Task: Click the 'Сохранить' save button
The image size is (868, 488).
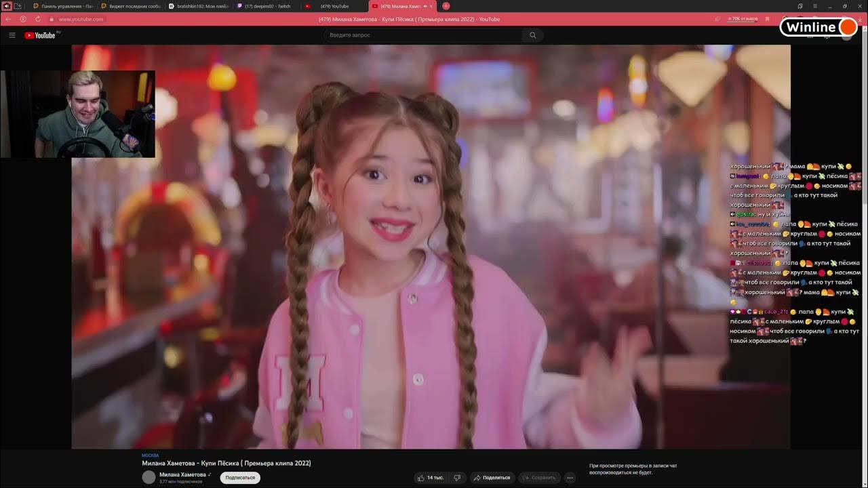Action: point(540,478)
